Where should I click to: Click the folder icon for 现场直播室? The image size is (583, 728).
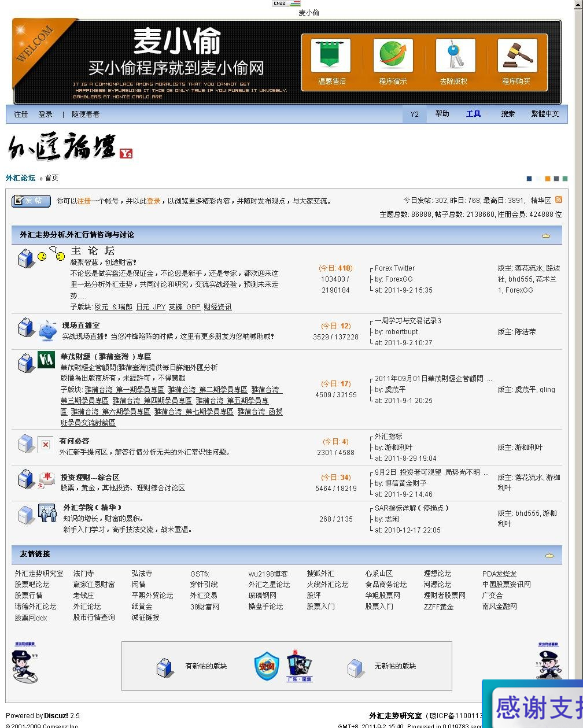pos(25,328)
